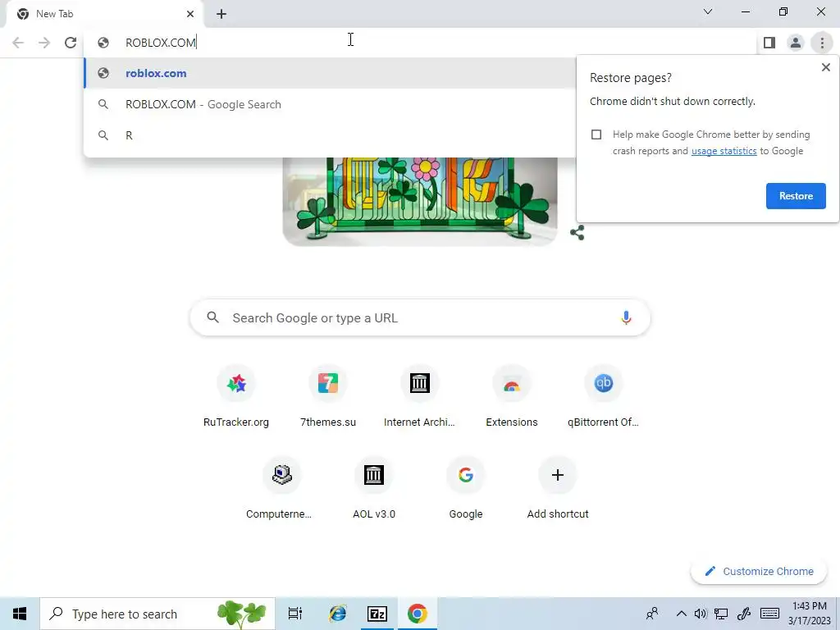
Task: Open the Computernewb shortcut
Action: click(282, 489)
